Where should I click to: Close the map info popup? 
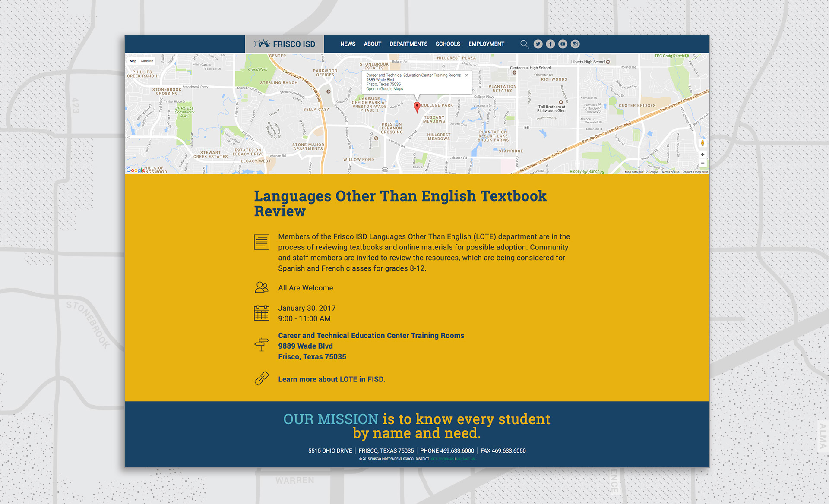467,75
